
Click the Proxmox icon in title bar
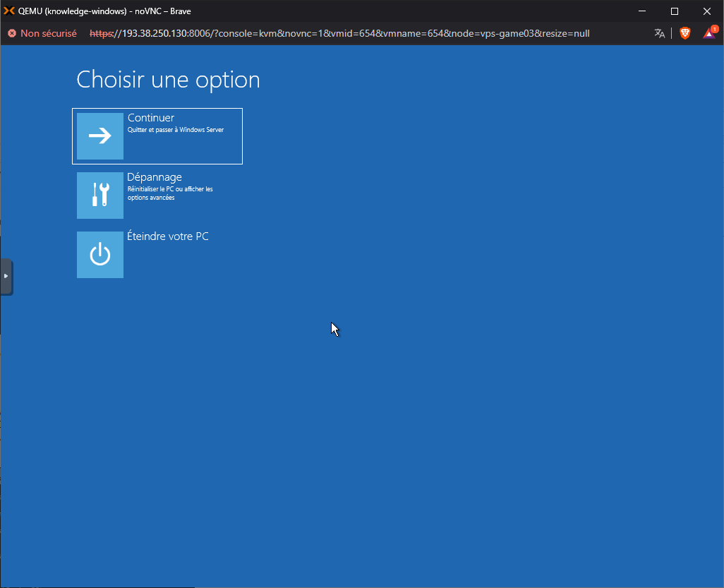point(8,11)
